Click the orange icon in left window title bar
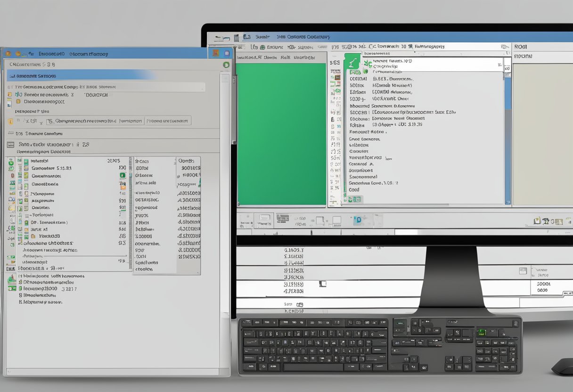 pos(19,54)
